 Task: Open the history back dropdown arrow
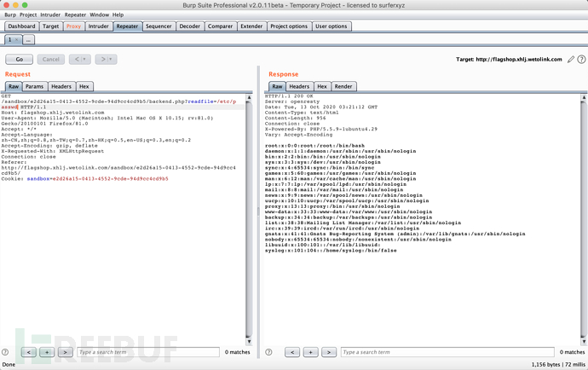point(84,60)
